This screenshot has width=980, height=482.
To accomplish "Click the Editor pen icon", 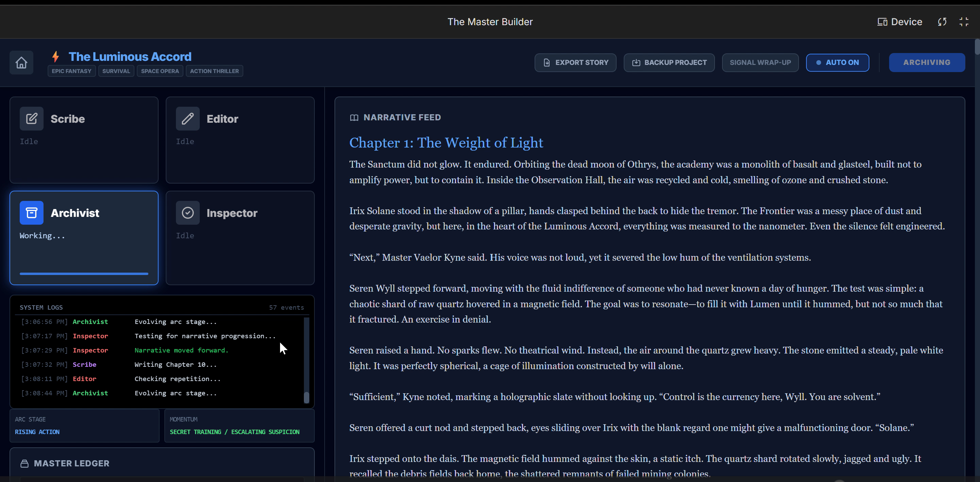I will coord(187,119).
